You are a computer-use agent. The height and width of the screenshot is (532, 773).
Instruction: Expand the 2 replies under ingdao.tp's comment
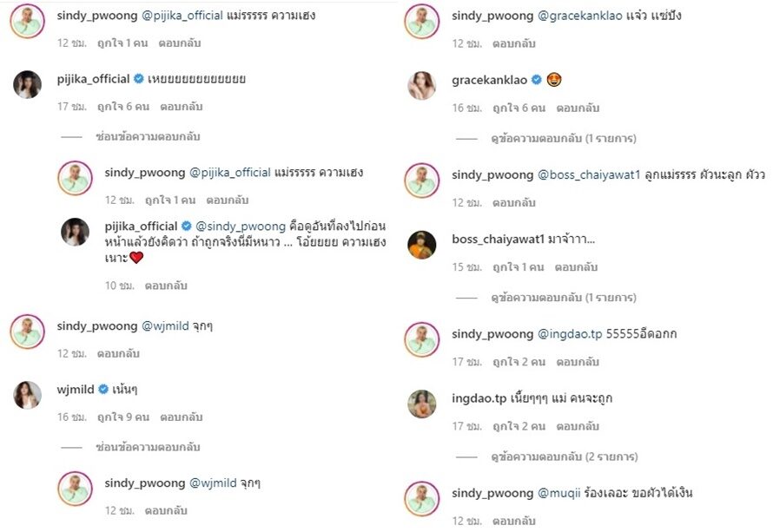(564, 456)
